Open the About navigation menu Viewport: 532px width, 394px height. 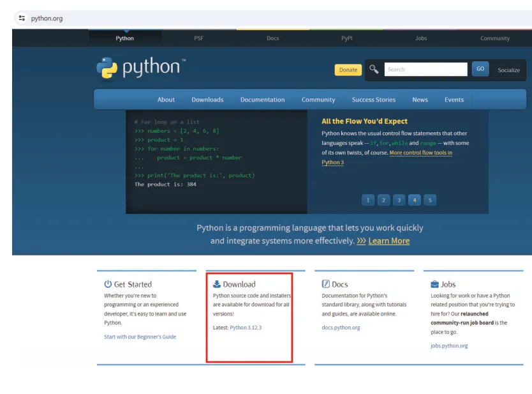166,100
